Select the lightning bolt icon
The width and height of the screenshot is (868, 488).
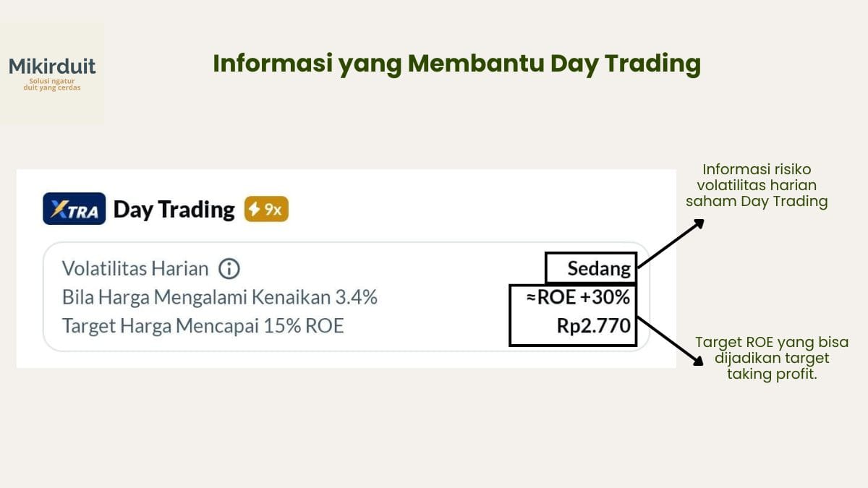255,209
